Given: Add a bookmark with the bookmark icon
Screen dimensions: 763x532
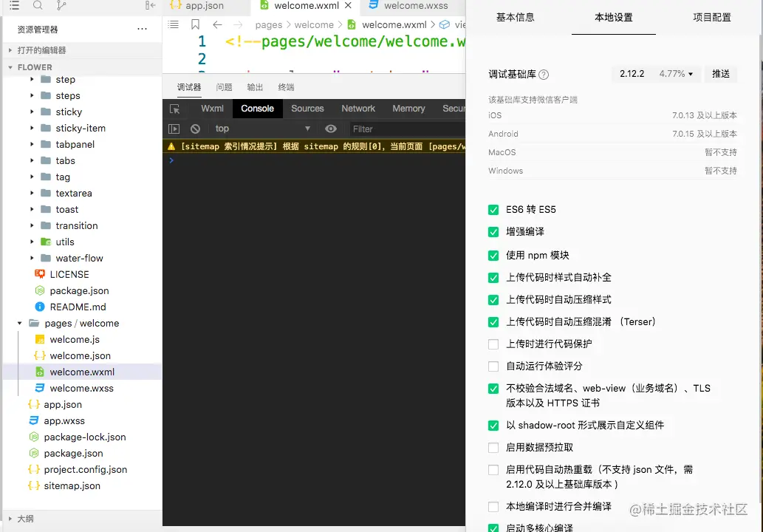Looking at the screenshot, I should pos(195,24).
